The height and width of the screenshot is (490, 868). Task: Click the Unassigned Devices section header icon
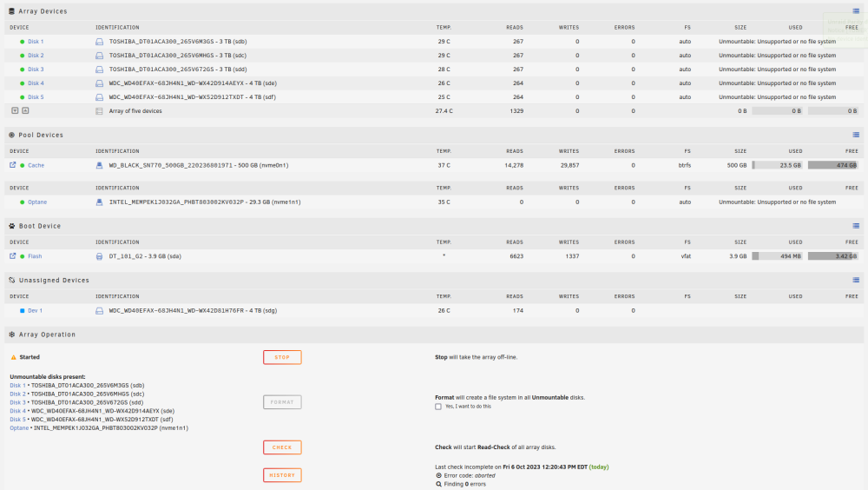point(11,280)
